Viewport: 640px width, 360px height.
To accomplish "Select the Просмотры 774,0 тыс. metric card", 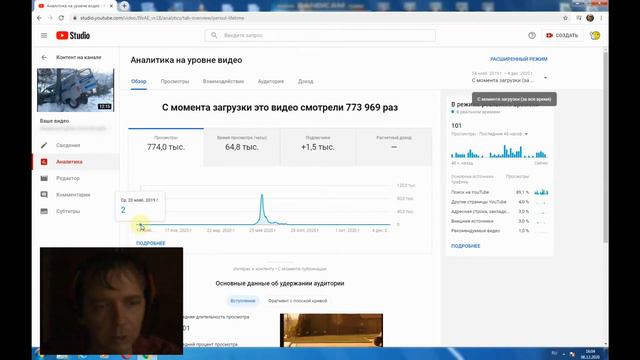I will 166,147.
